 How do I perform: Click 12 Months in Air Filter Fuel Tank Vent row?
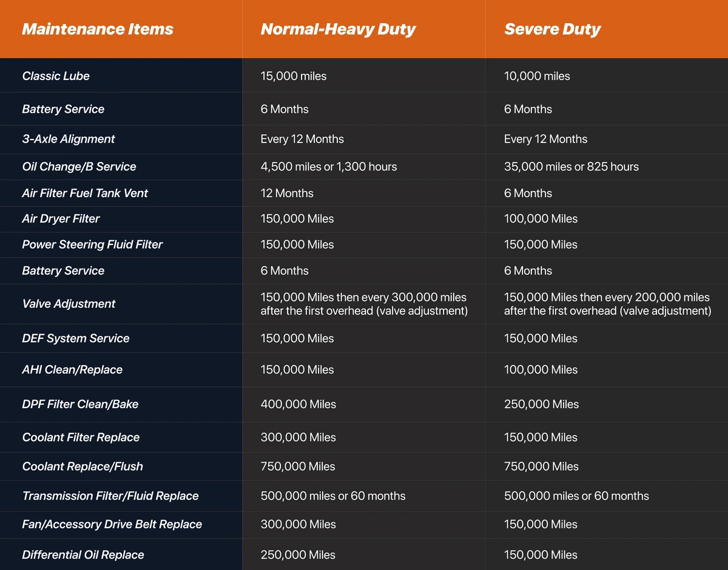tap(287, 193)
